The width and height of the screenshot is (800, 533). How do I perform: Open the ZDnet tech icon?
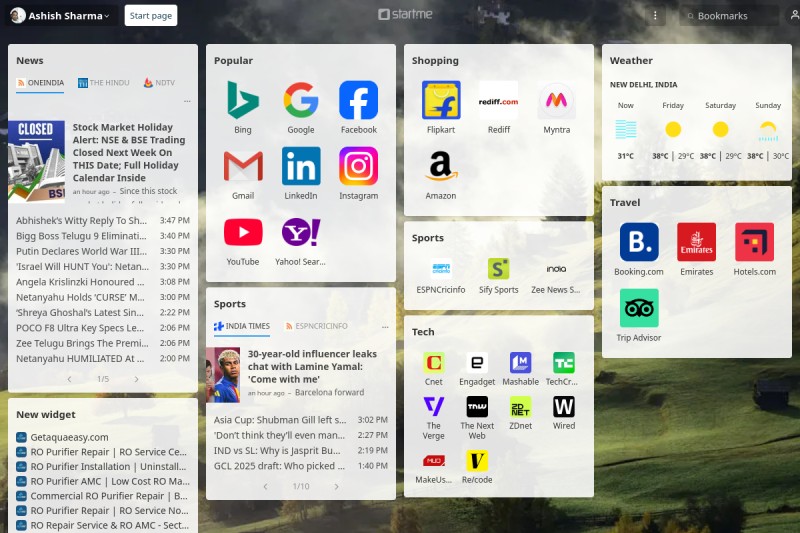[520, 407]
